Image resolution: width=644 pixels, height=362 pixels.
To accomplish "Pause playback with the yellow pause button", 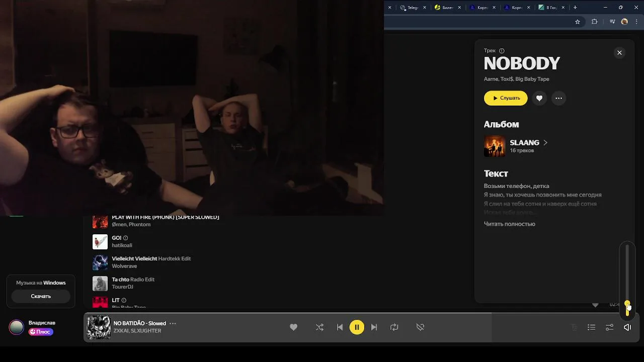I will [357, 327].
